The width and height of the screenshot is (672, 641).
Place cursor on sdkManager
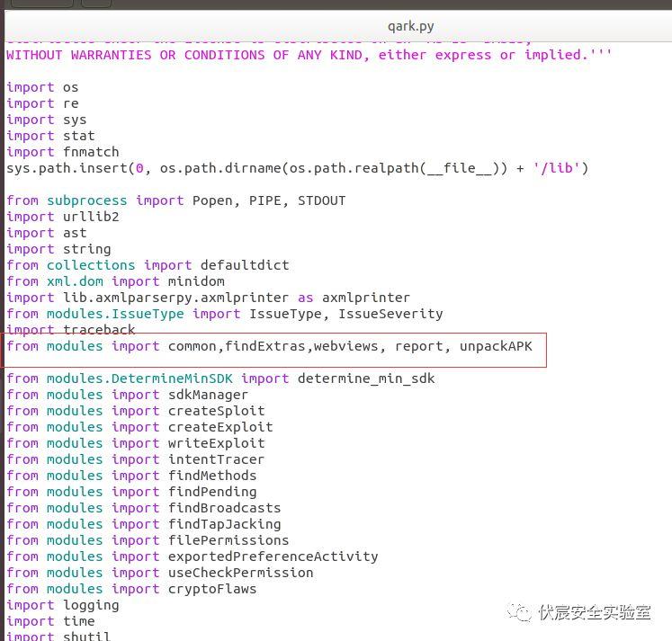click(x=208, y=395)
